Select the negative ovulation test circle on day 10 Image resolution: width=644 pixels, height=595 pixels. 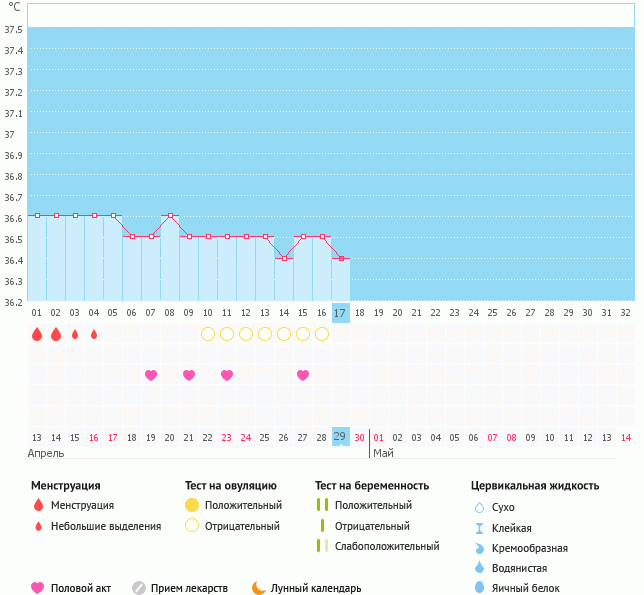(208, 334)
